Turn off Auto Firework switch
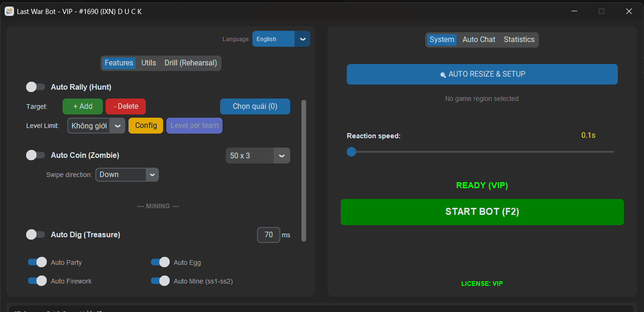The width and height of the screenshot is (644, 312). coord(37,281)
